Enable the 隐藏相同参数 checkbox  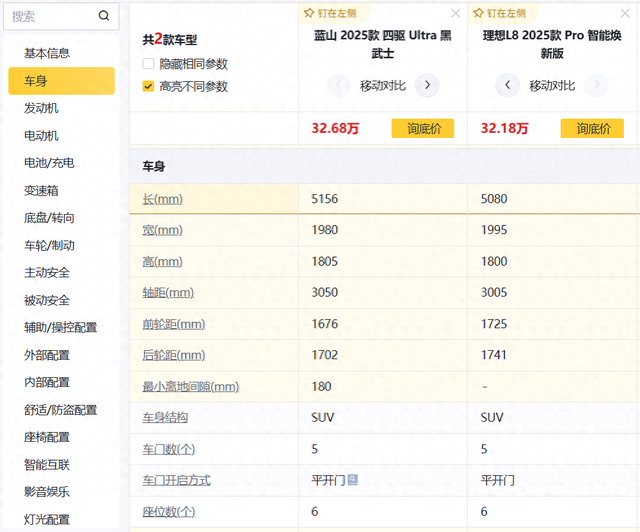click(x=148, y=64)
